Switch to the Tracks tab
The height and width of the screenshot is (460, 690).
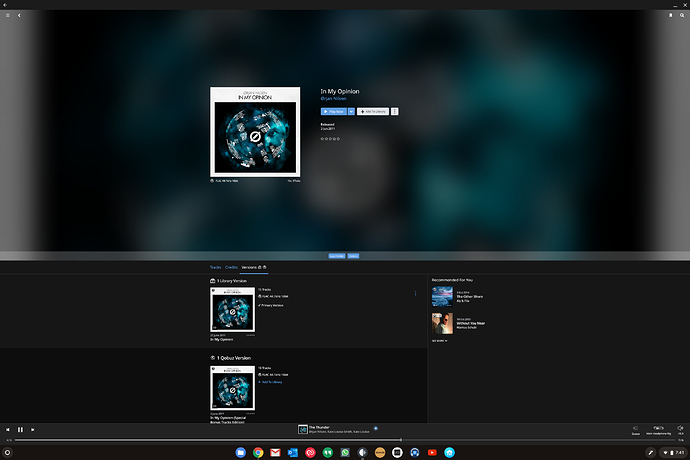click(x=215, y=267)
